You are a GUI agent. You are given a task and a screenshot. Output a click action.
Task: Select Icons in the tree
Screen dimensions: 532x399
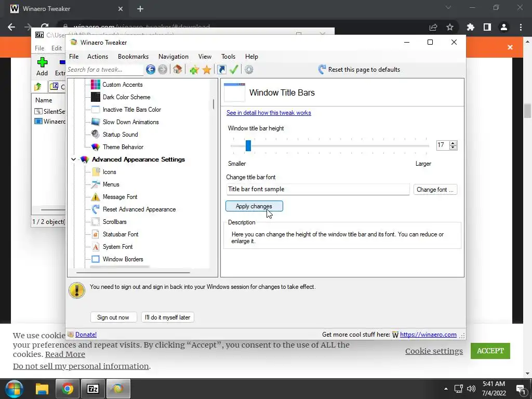(x=109, y=172)
